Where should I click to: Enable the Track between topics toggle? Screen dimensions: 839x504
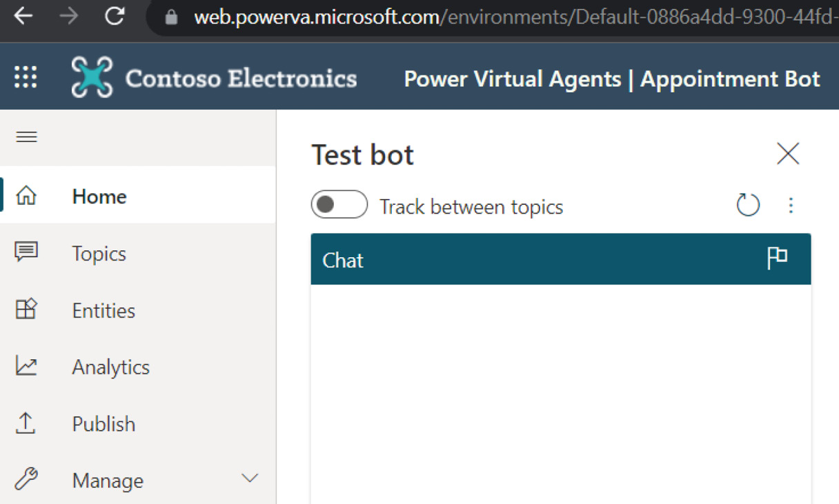(339, 205)
